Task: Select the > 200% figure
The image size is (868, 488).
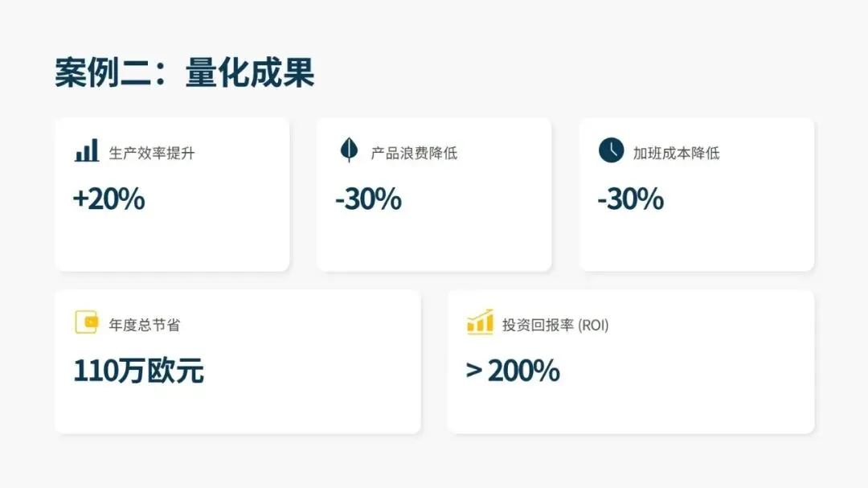Action: [513, 371]
